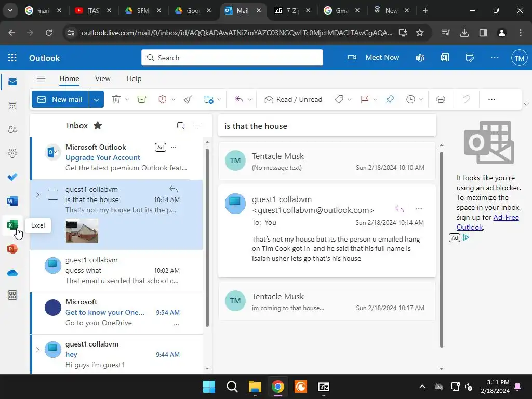Open OneDrive from the sidebar
The image size is (532, 399).
(12, 273)
